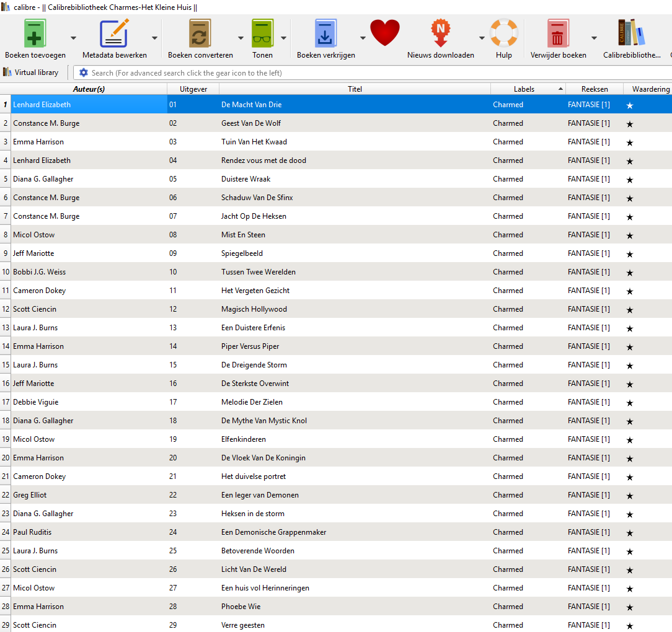Click the Charmed label of 'Spiegelbeeld'

508,253
